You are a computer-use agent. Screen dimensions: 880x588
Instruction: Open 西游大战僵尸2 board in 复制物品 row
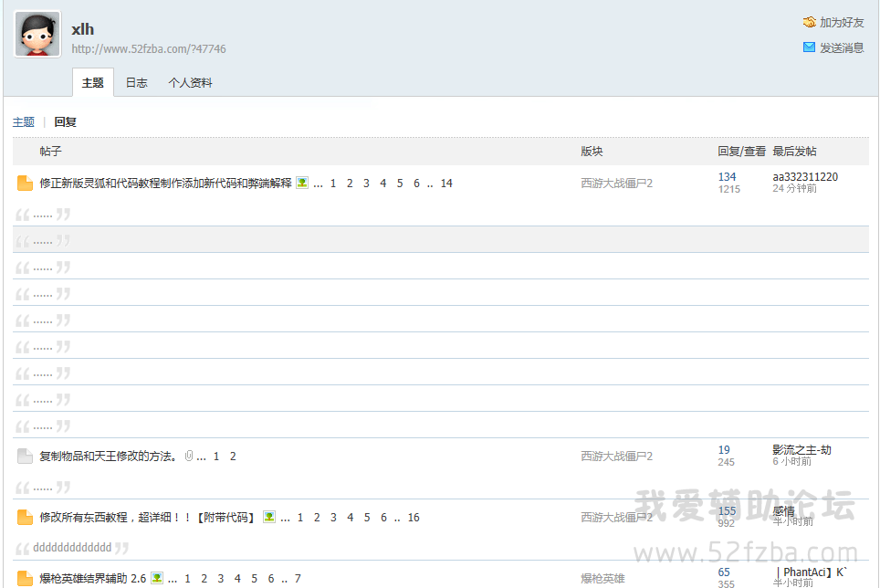click(617, 457)
